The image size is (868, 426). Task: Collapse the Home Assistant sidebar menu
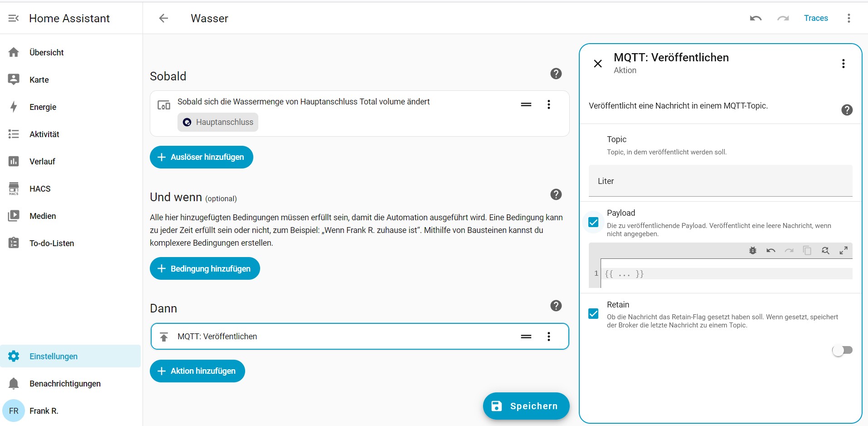14,18
